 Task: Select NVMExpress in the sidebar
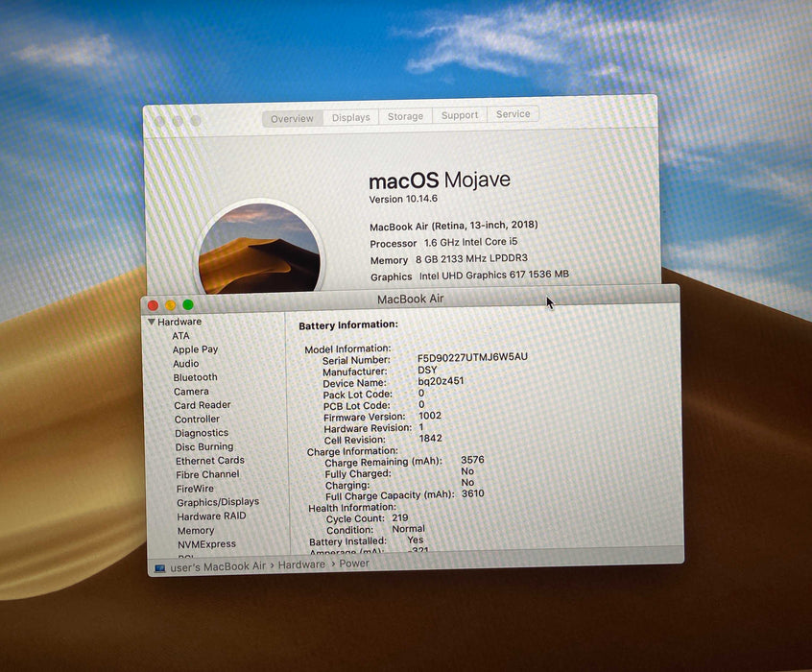[206, 544]
